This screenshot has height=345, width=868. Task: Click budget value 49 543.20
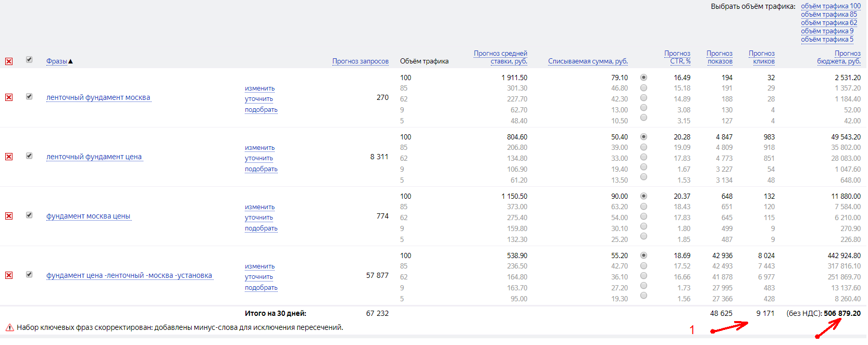tap(846, 137)
